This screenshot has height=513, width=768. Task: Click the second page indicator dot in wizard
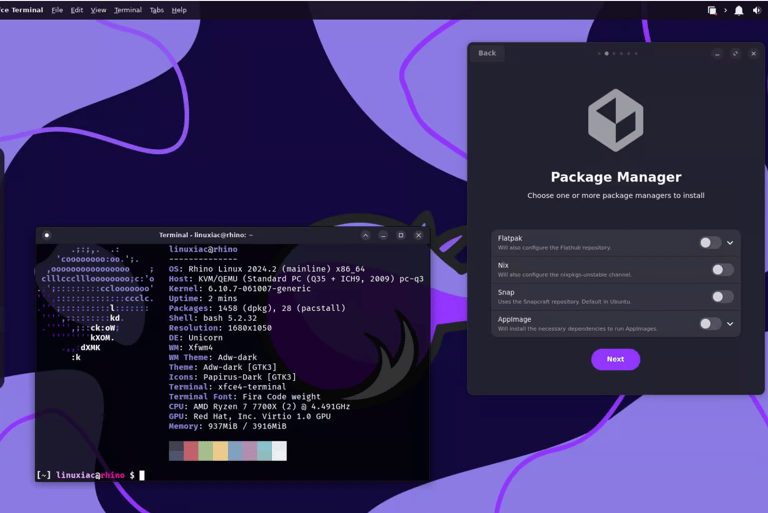(x=606, y=53)
